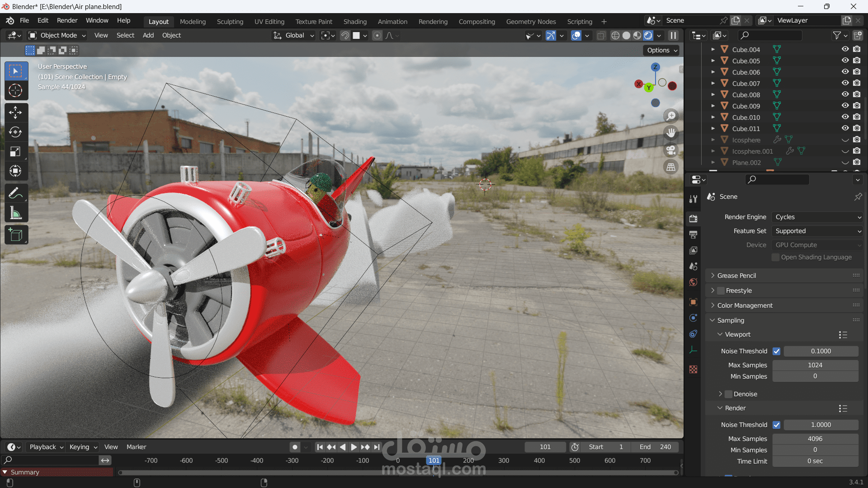Play the animation forward
The image size is (868, 488).
point(354,447)
